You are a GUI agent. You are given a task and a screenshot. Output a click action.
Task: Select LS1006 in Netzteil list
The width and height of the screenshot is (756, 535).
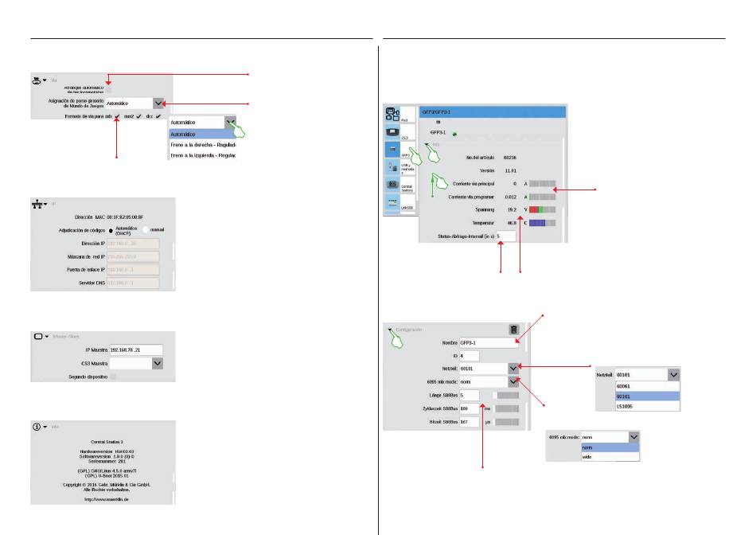[x=648, y=406]
